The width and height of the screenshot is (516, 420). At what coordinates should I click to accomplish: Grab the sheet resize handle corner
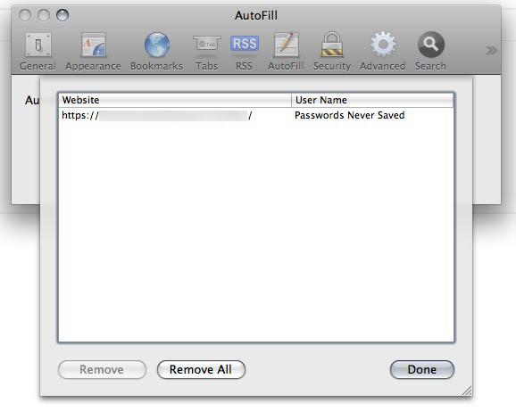point(467,391)
